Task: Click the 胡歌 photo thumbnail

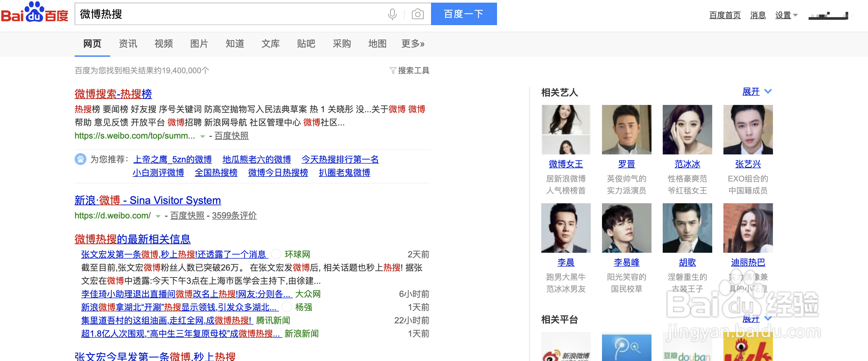Action: [x=687, y=228]
